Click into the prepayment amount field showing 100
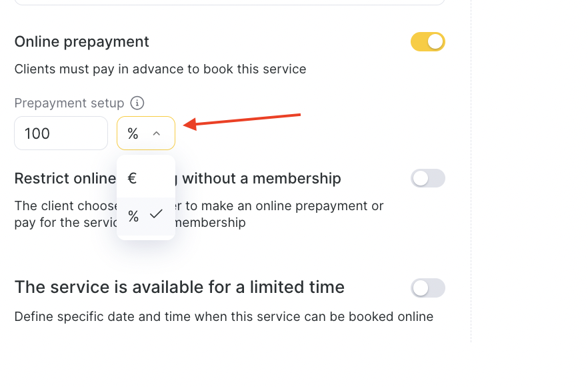The height and width of the screenshot is (387, 588). click(61, 133)
